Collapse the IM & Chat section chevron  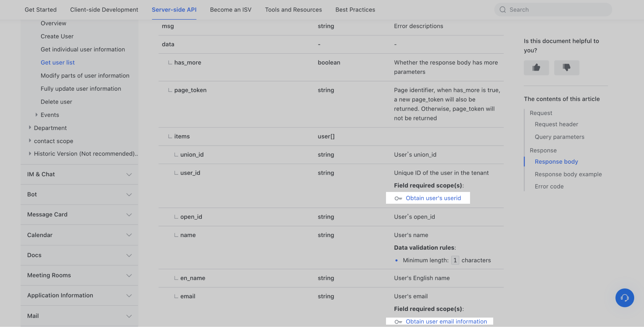[x=129, y=174]
